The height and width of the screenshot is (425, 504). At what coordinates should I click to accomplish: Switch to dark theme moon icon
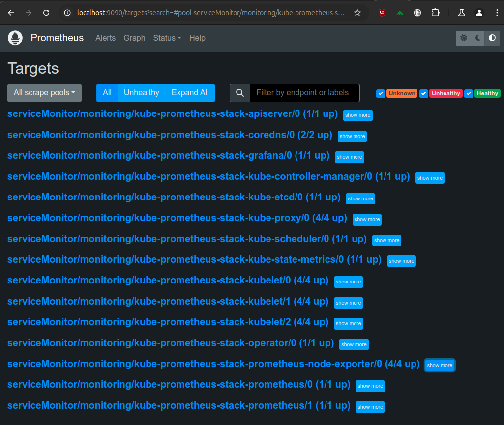(x=478, y=38)
